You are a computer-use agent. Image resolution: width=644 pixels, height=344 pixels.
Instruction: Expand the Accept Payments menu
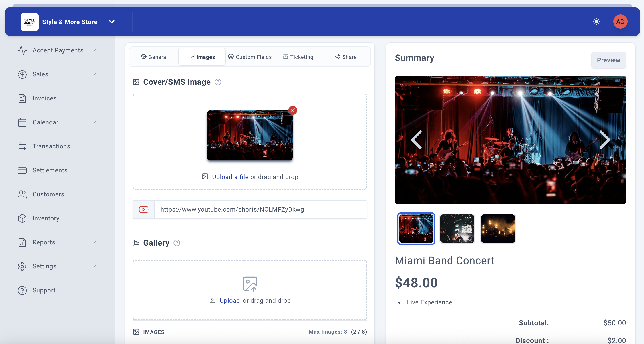58,50
